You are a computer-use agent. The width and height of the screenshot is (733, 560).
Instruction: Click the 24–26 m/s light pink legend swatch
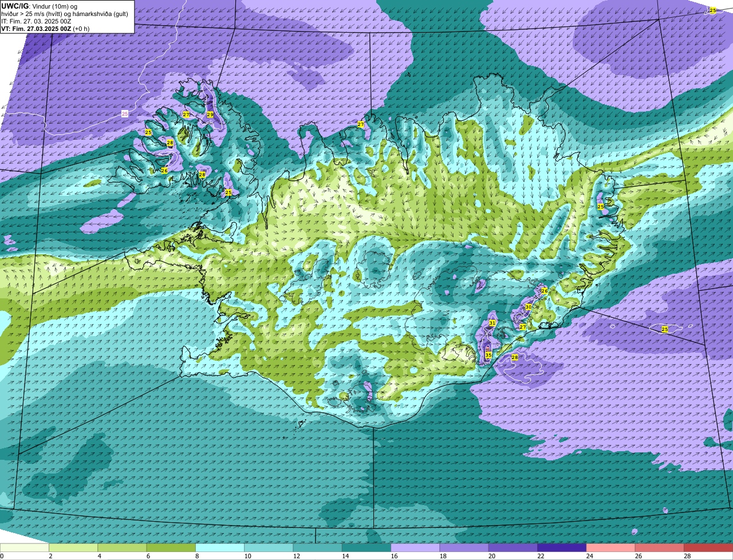click(x=611, y=547)
